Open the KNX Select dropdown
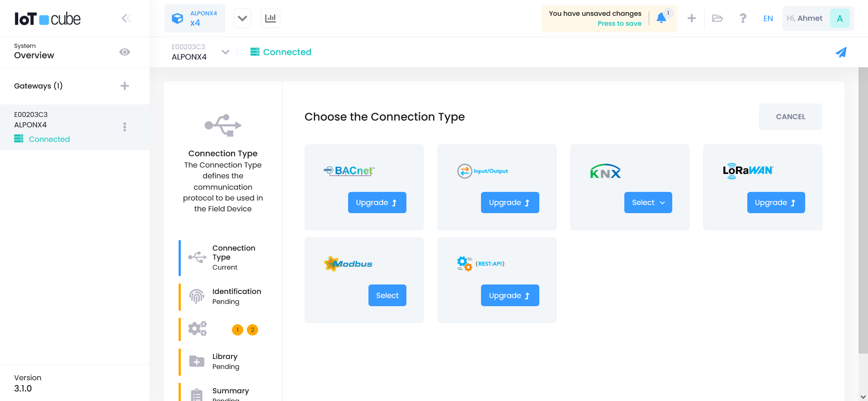Image resolution: width=868 pixels, height=401 pixels. click(x=648, y=202)
